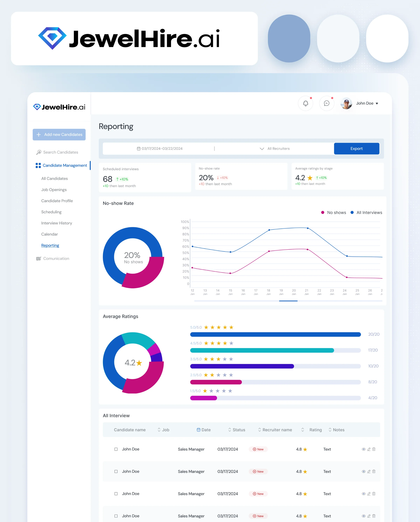This screenshot has height=522, width=420.
Task: Click the Candidate Management grid icon
Action: [x=38, y=165]
